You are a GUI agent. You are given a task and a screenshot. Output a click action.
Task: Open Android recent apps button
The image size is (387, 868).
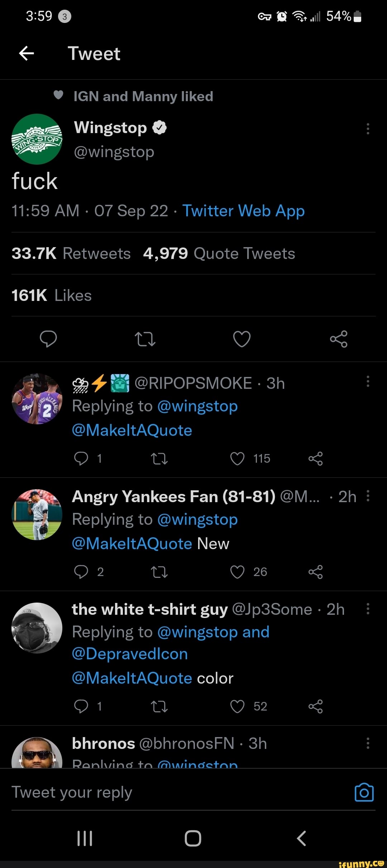coord(85,838)
